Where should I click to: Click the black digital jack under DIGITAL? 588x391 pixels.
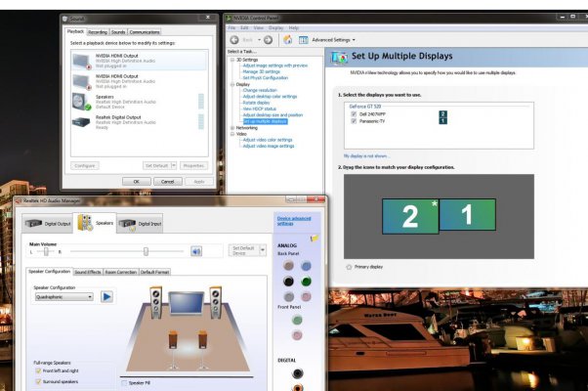click(297, 373)
